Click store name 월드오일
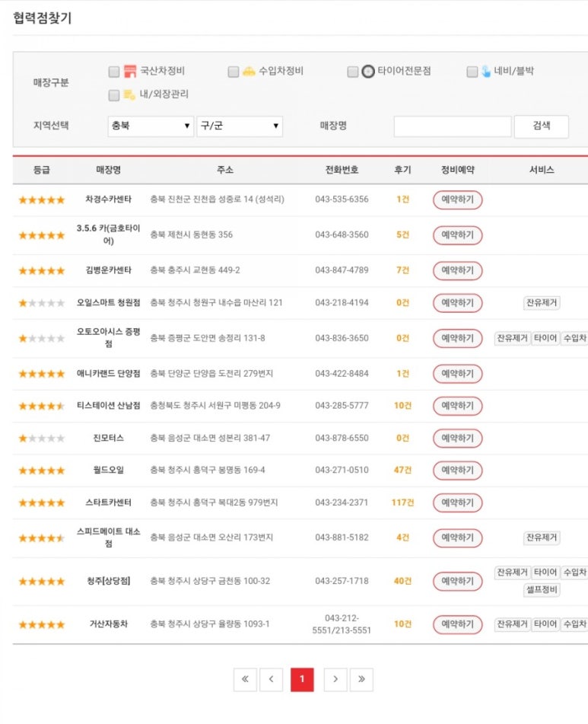The image size is (588, 724). [108, 470]
